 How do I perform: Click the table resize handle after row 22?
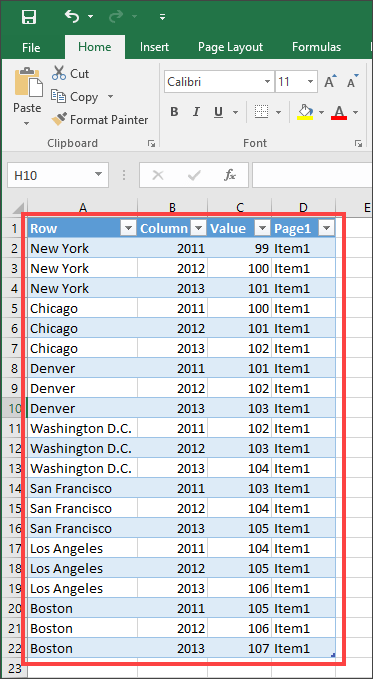[333, 656]
